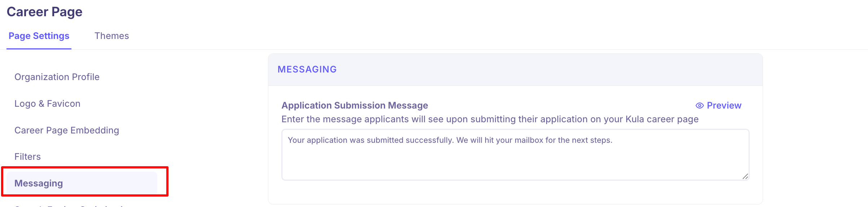The width and height of the screenshot is (868, 207).
Task: Click the cut-off sidebar item below Messaging
Action: tap(69, 206)
